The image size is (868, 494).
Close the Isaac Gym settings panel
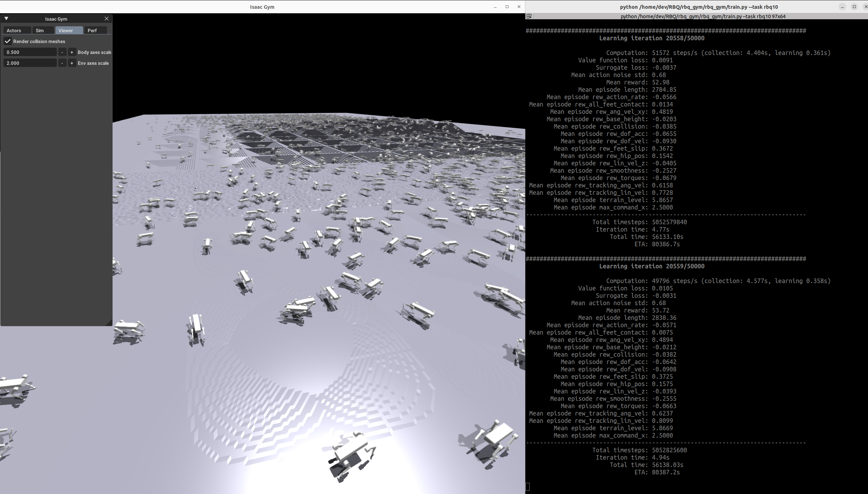(x=107, y=19)
